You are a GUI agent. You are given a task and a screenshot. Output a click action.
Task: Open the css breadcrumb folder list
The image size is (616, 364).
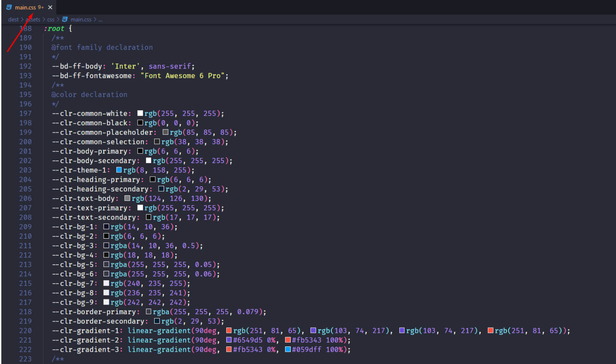point(51,19)
